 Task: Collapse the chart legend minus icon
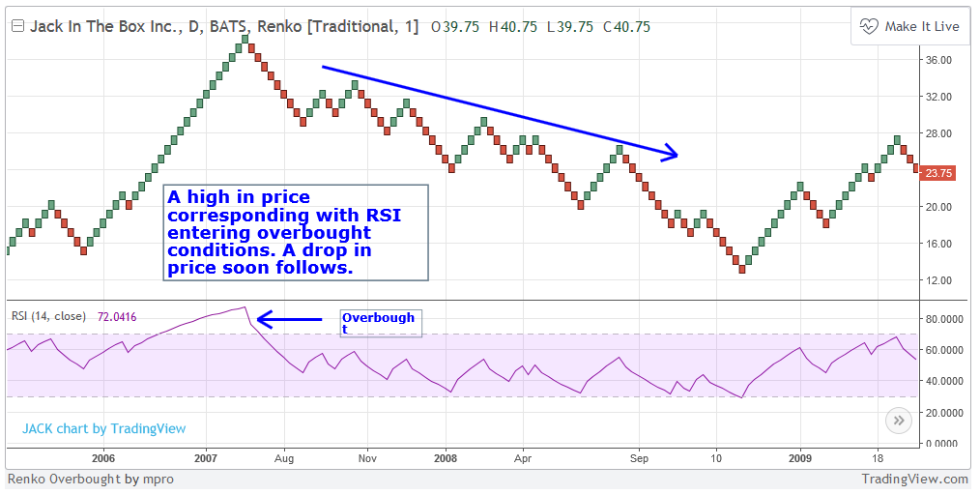click(18, 26)
